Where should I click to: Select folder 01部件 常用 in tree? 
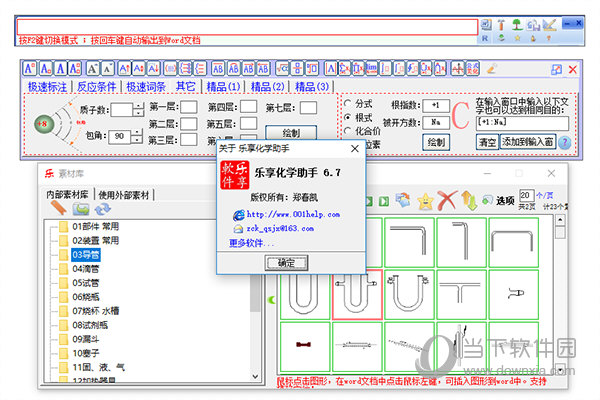95,227
